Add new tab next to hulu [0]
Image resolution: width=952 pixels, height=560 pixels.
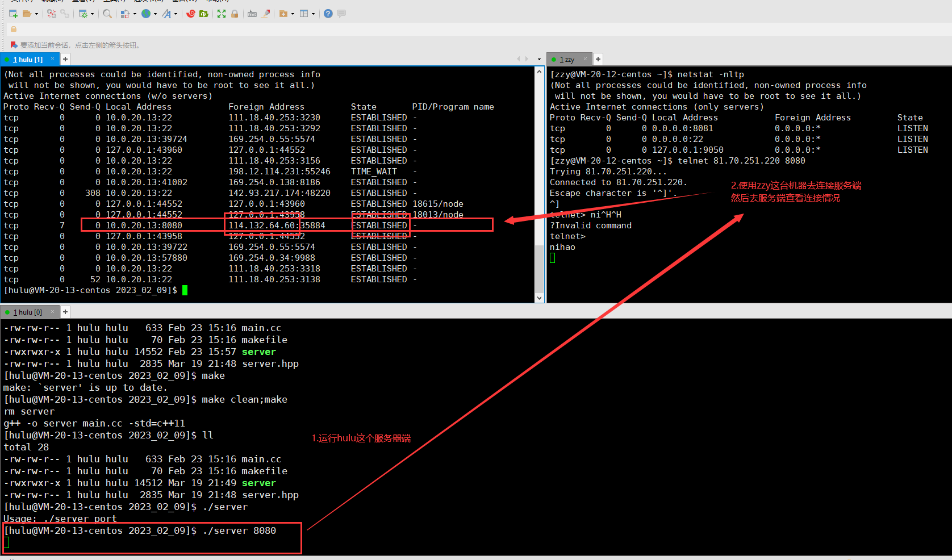pos(65,312)
